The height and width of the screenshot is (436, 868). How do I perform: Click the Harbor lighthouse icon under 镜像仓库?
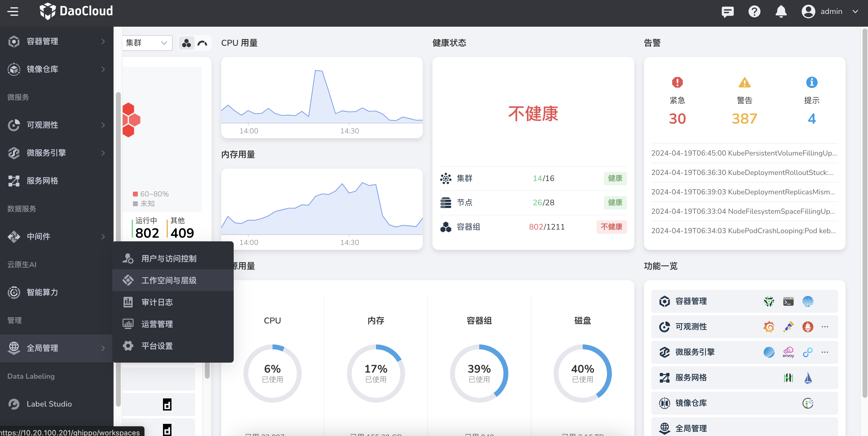[x=808, y=403]
